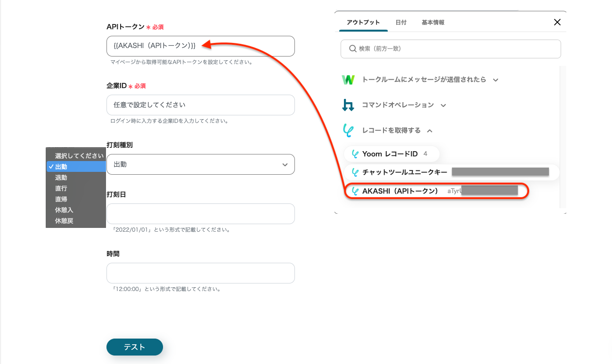Click the magnifier icon in the search box
The width and height of the screenshot is (612, 364).
[352, 49]
